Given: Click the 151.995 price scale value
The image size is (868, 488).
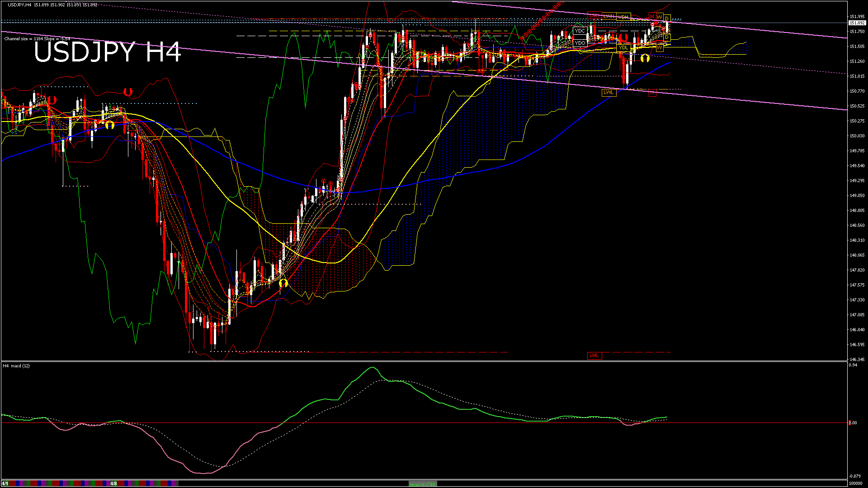Looking at the screenshot, I should click(857, 17).
